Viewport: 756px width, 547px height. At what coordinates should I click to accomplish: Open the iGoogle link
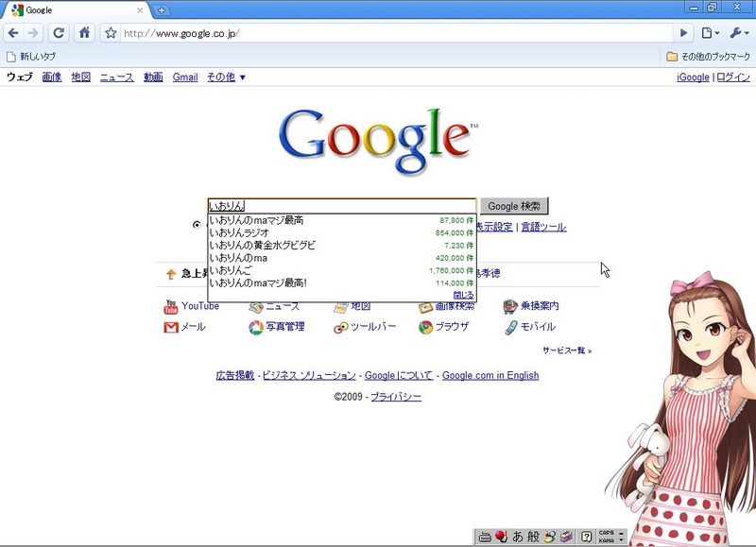click(693, 77)
